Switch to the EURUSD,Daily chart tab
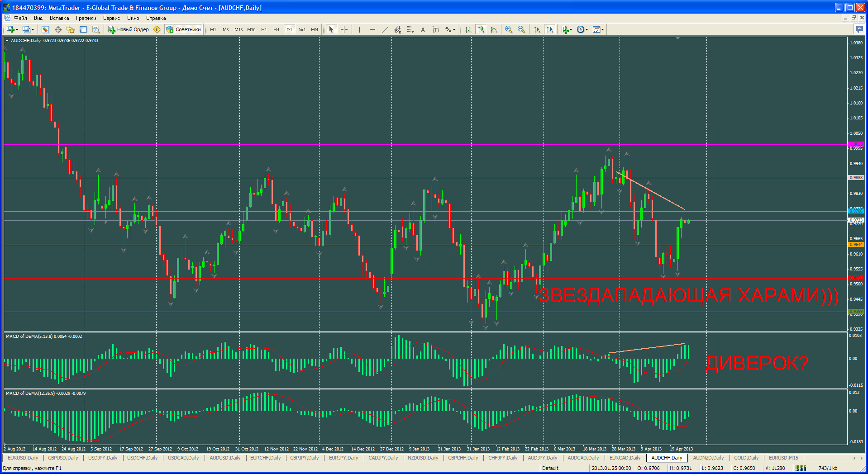This screenshot has height=474, width=868. click(x=23, y=458)
